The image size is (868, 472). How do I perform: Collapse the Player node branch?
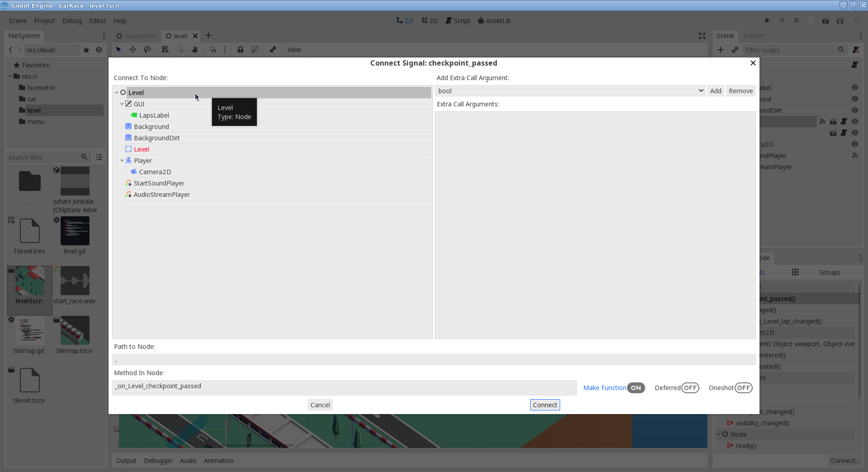122,160
